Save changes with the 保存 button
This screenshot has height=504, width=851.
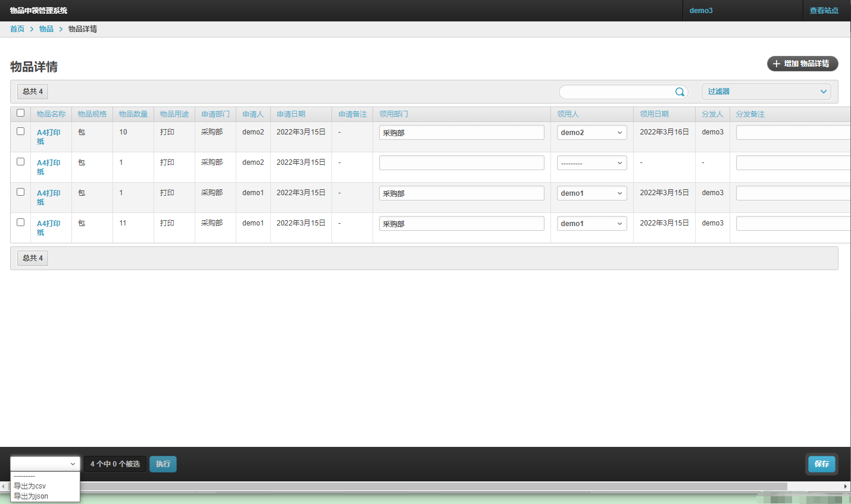[x=822, y=464]
